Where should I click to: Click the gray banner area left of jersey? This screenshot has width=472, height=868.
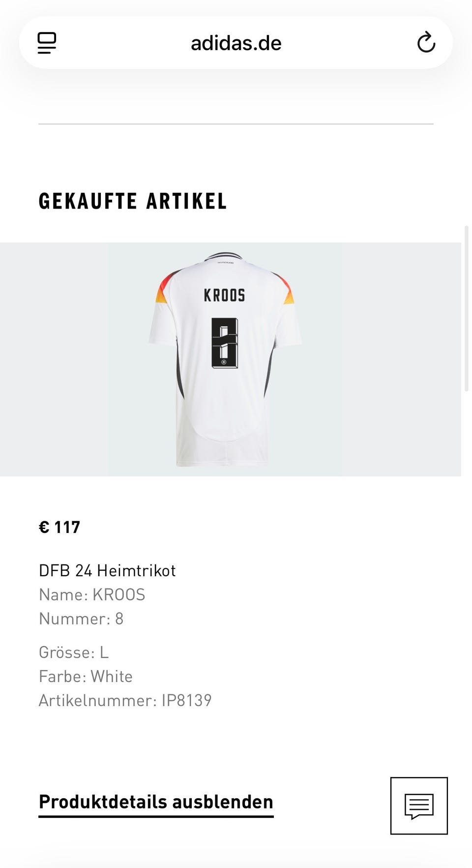(x=54, y=359)
